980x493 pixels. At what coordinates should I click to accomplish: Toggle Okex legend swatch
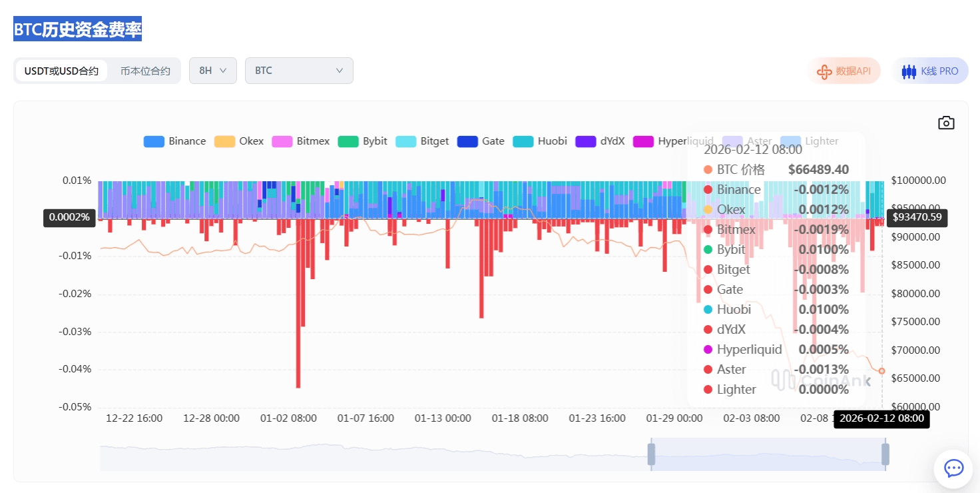[224, 141]
